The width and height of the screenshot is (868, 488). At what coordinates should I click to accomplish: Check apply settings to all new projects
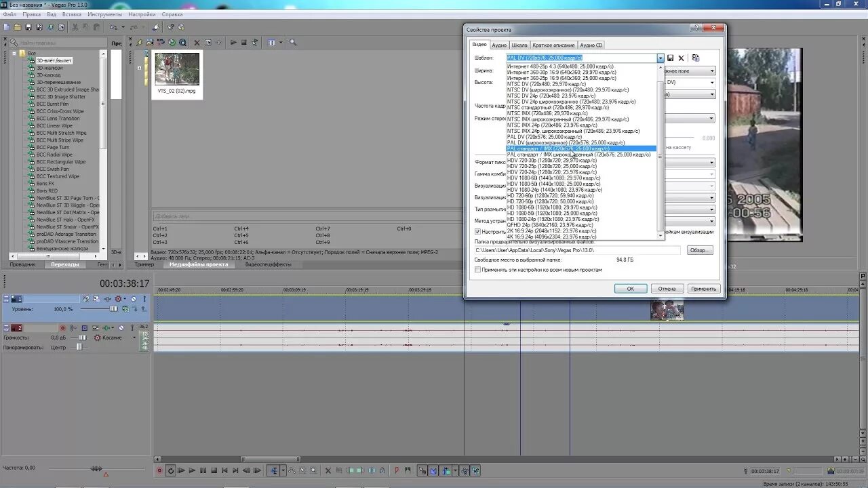[x=478, y=270]
